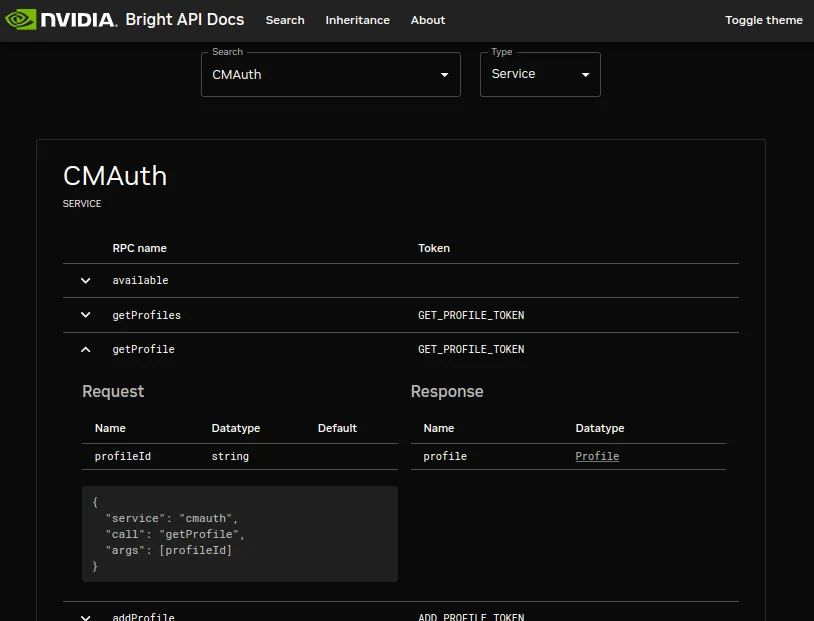Click the RPC name column header
Viewport: 814px width, 621px height.
(x=139, y=248)
